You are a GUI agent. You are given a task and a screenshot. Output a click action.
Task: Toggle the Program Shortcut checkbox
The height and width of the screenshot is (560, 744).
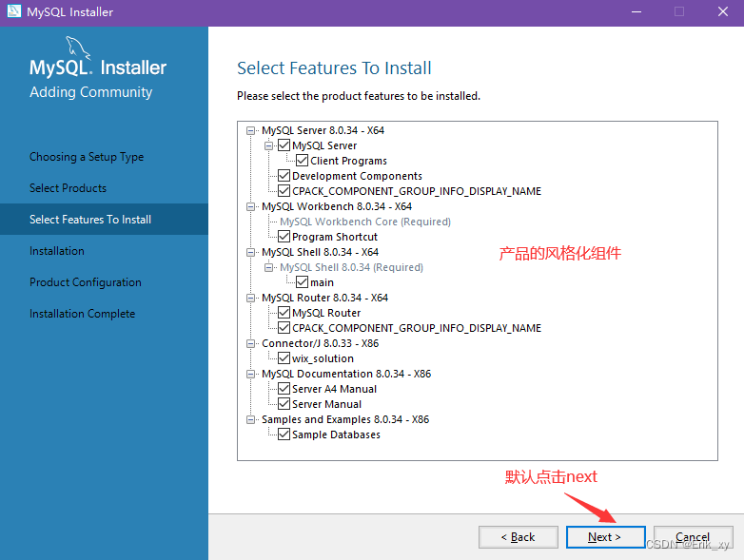[284, 236]
